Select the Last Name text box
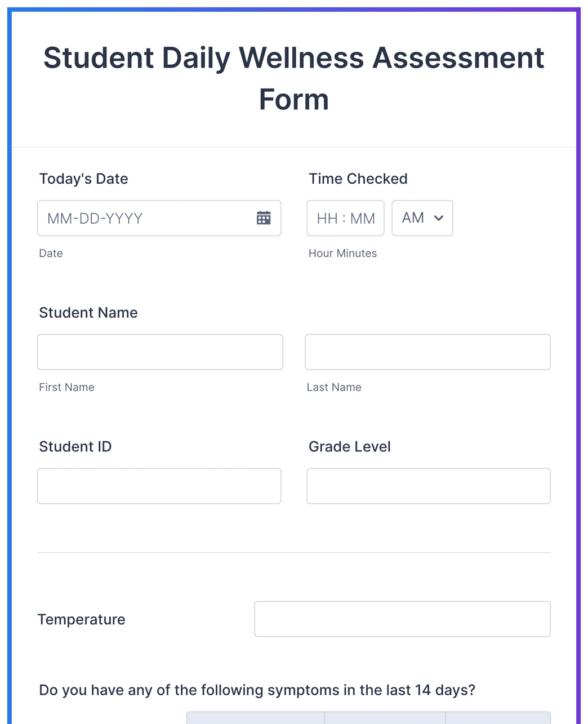 tap(427, 352)
